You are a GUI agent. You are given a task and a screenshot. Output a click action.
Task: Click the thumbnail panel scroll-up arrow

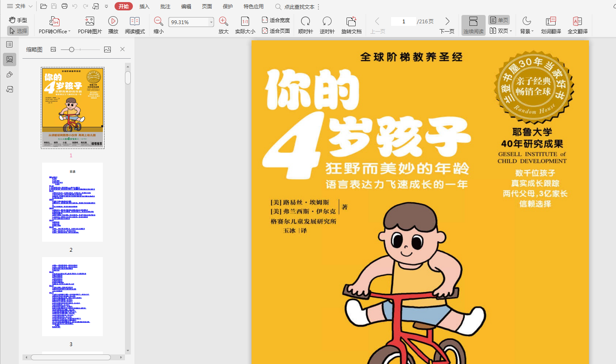(128, 66)
